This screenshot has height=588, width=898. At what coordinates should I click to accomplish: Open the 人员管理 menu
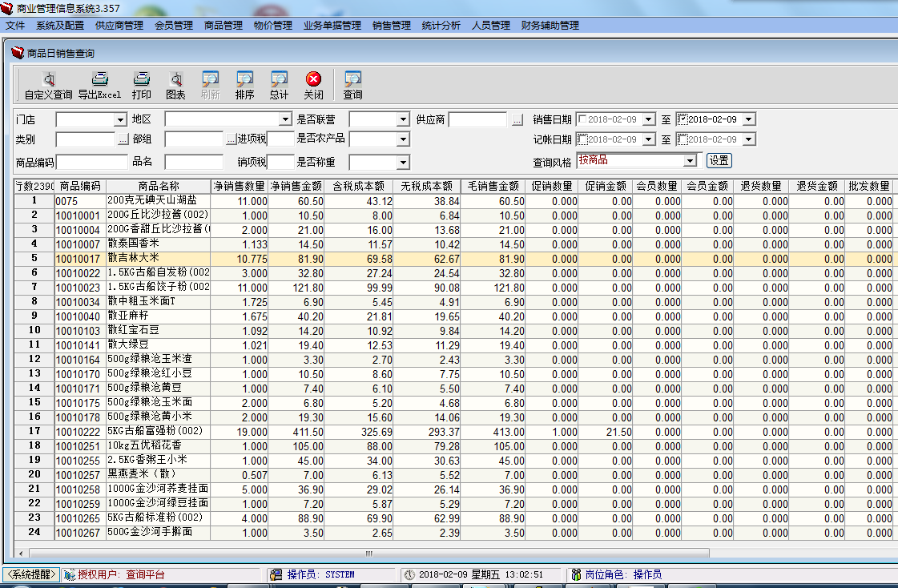click(x=491, y=25)
